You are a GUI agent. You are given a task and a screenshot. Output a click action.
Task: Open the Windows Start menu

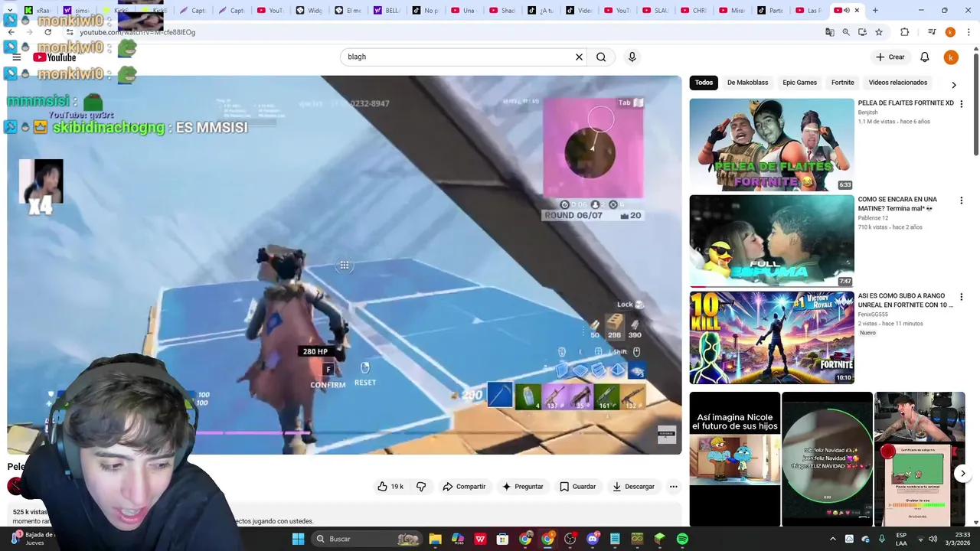click(x=298, y=539)
